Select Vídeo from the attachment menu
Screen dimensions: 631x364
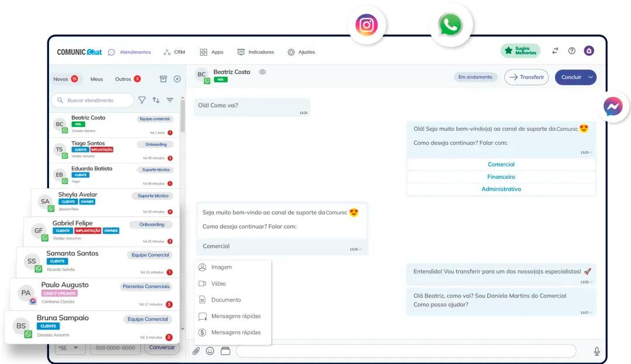[x=218, y=284]
